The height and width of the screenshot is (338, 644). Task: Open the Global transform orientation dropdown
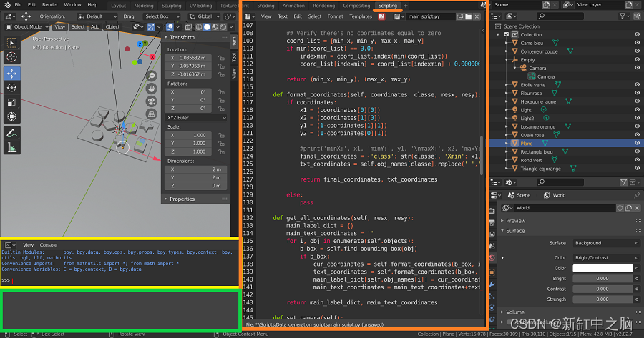pos(205,16)
